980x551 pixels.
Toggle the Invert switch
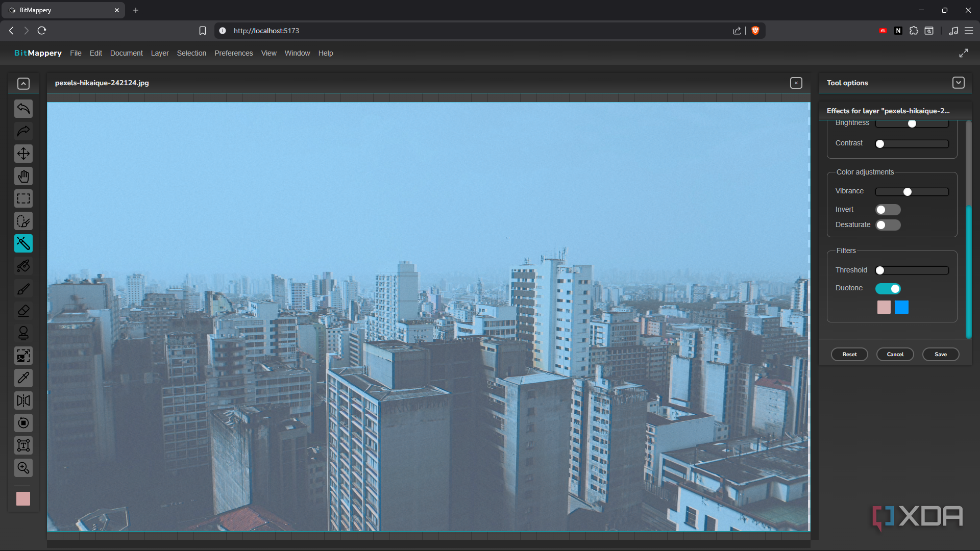tap(888, 210)
